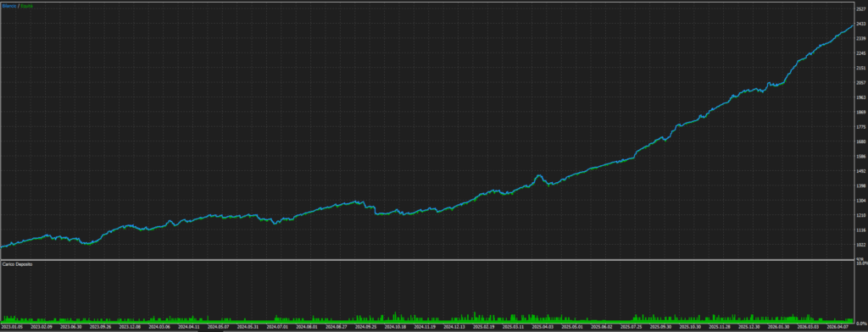Click the 2057 axis value
This screenshot has width=868, height=332.
coord(861,83)
